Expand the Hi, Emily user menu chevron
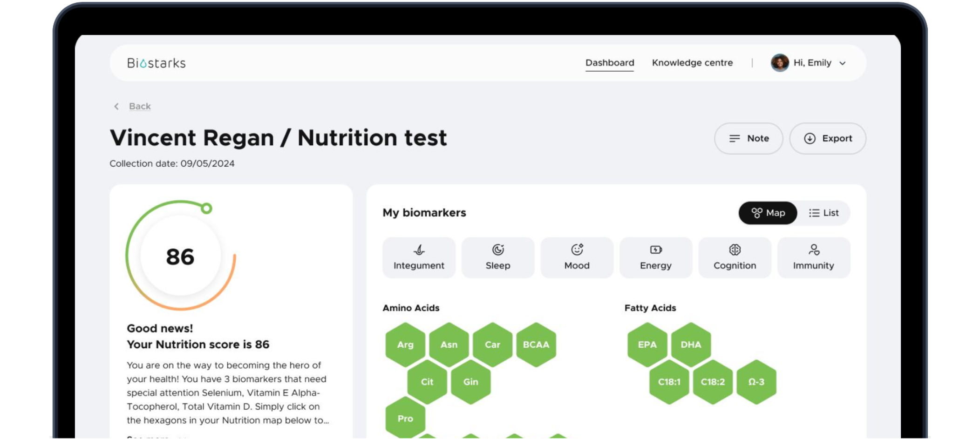The height and width of the screenshot is (439, 980). tap(843, 63)
